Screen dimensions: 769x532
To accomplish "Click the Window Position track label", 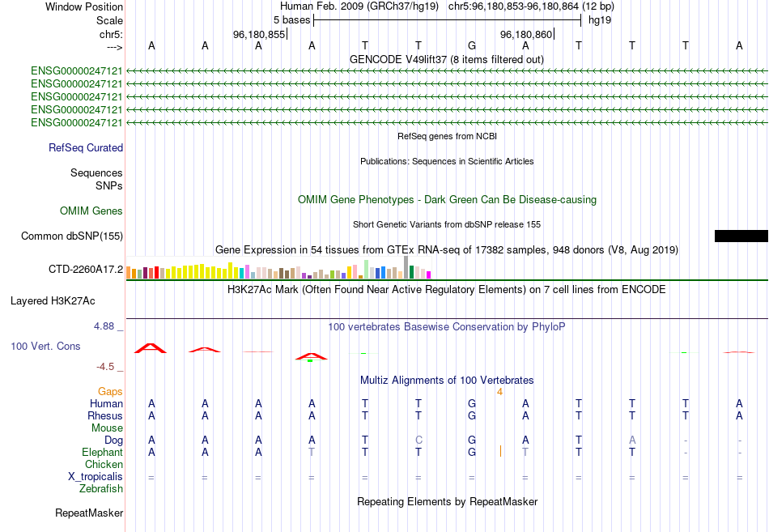I will (x=84, y=6).
